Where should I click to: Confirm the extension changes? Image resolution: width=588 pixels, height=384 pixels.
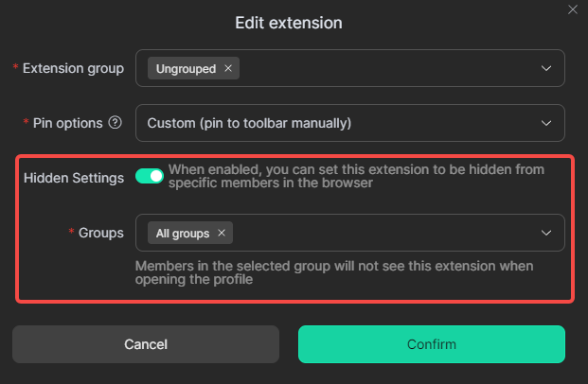click(432, 344)
